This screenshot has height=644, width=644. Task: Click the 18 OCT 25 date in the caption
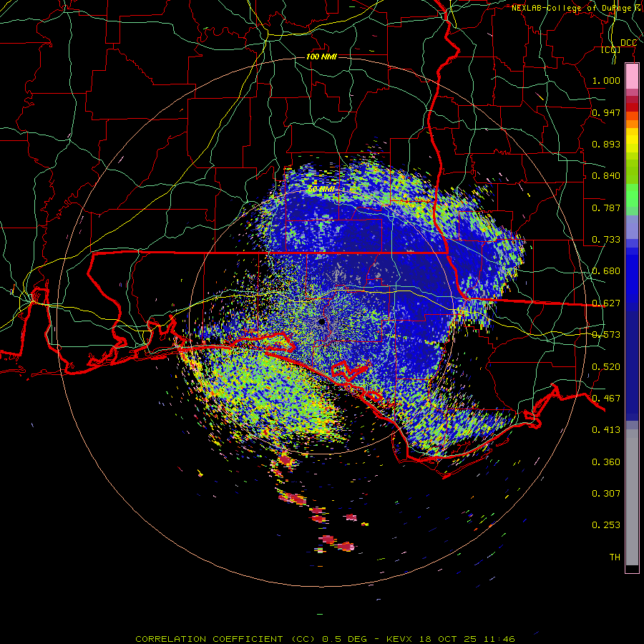[448, 639]
